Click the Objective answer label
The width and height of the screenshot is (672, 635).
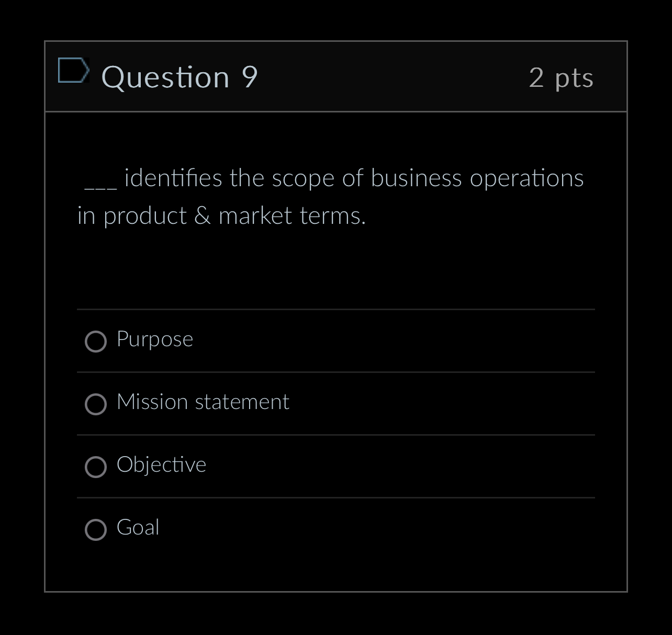pos(161,465)
